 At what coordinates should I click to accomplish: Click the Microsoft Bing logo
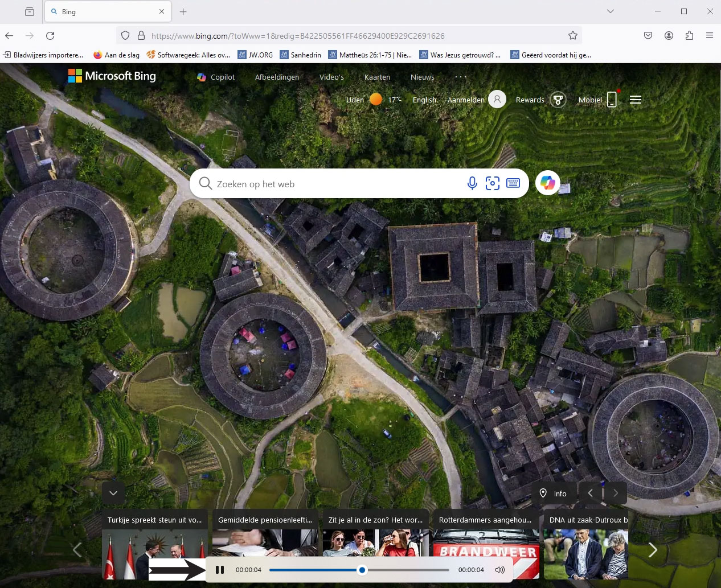click(x=112, y=76)
